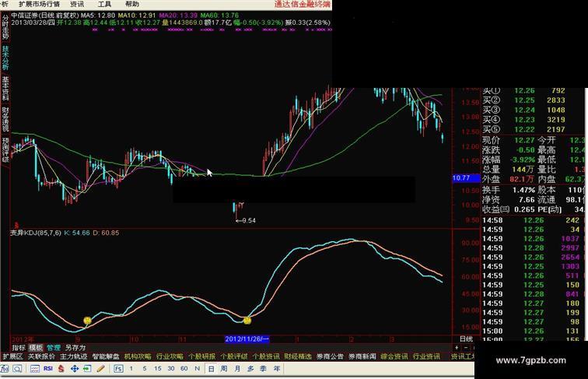This screenshot has height=379, width=588.
Task: Click the 买① 12.26 quote row
Action: (x=524, y=90)
